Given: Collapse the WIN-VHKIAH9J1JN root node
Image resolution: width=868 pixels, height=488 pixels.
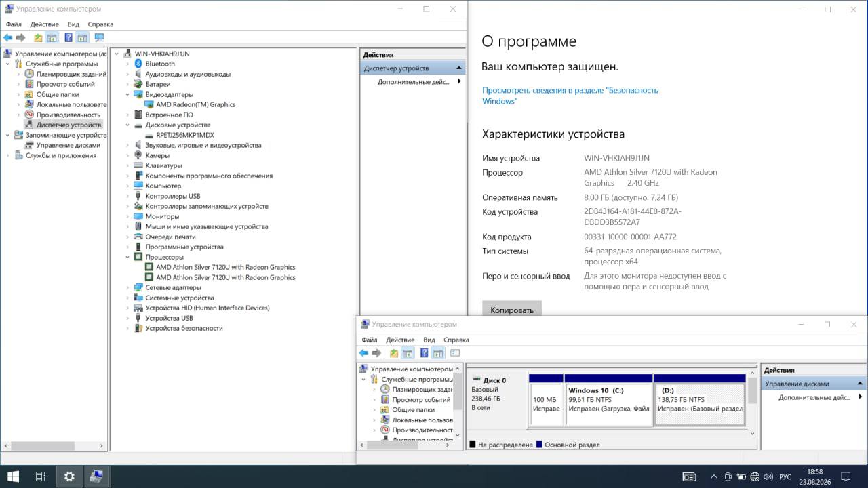Looking at the screenshot, I should (x=117, y=54).
